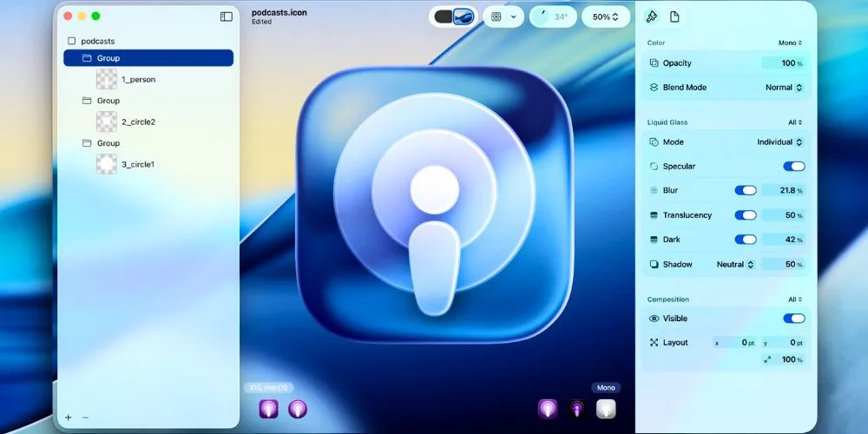Screen dimensions: 868x434
Task: Click the Mono appearance label
Action: coord(606,388)
